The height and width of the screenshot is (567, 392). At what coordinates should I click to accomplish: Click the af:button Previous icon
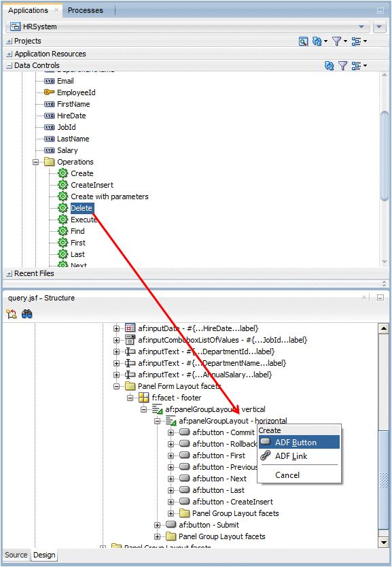coord(185,467)
